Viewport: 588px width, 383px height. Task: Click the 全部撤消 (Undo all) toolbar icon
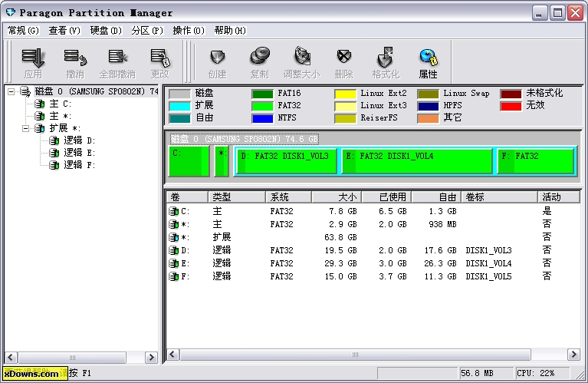click(117, 63)
